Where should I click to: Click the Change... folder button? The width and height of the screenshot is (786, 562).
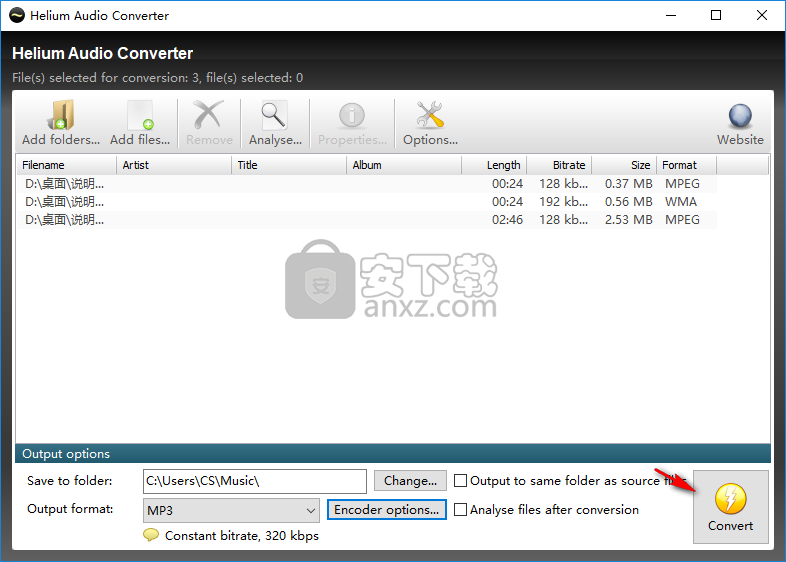click(410, 481)
